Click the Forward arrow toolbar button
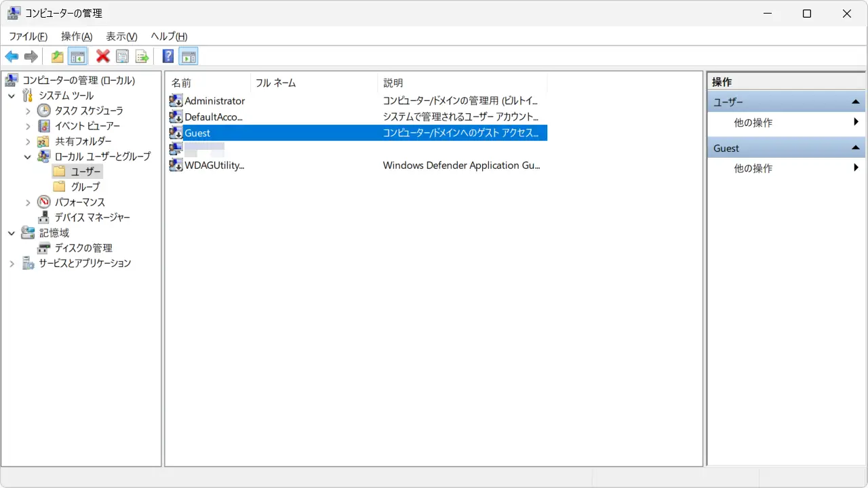Screen dimensions: 868x488 coord(31,56)
